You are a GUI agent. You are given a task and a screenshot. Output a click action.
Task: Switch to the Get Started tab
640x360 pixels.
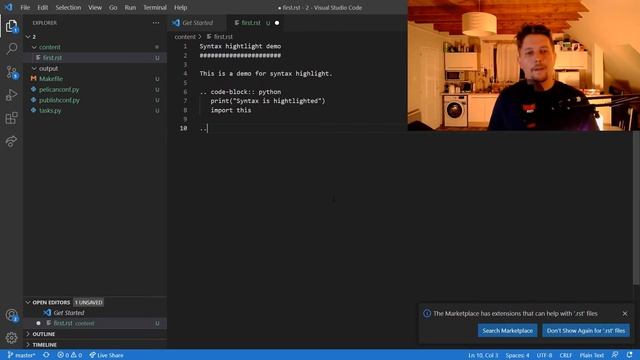(x=198, y=23)
